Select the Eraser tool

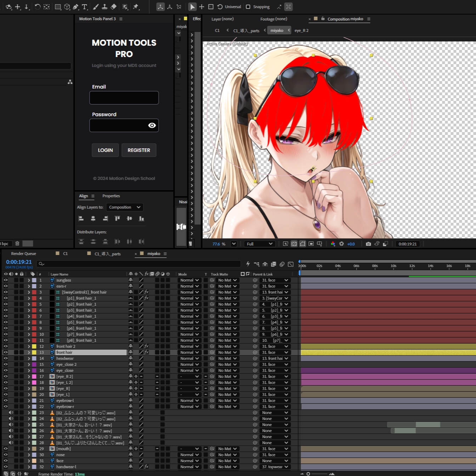pyautogui.click(x=113, y=7)
